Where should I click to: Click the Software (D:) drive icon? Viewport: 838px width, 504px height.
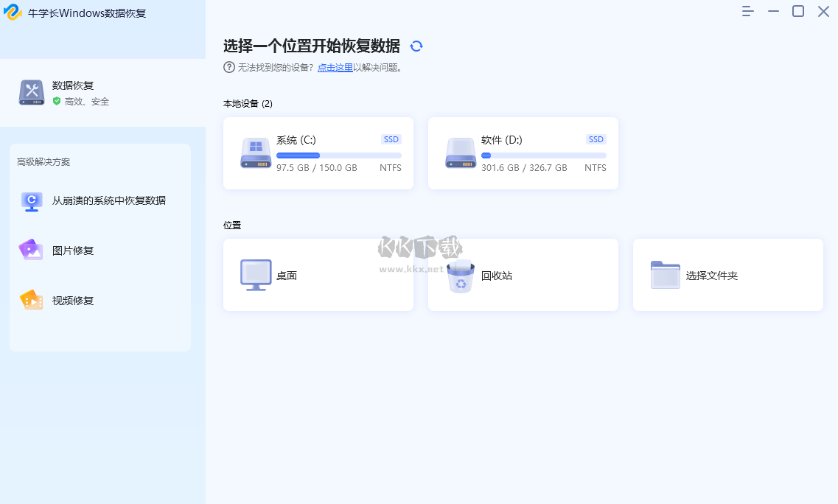pyautogui.click(x=461, y=153)
